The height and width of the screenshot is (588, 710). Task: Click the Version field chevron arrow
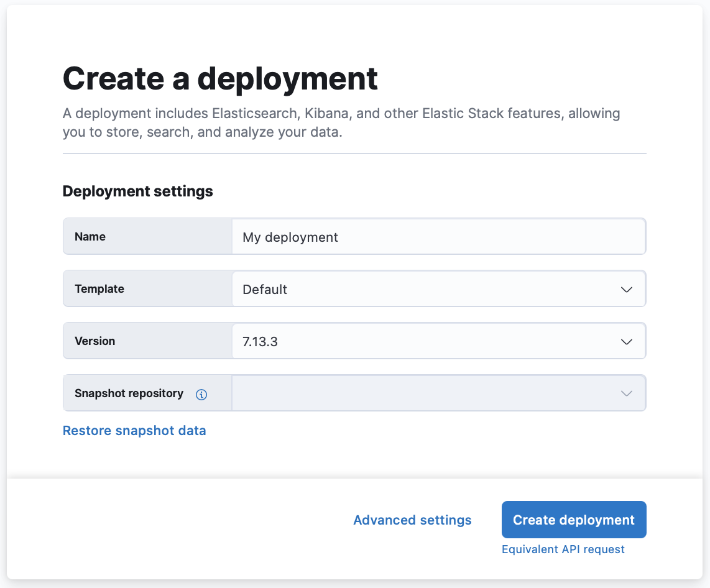626,341
